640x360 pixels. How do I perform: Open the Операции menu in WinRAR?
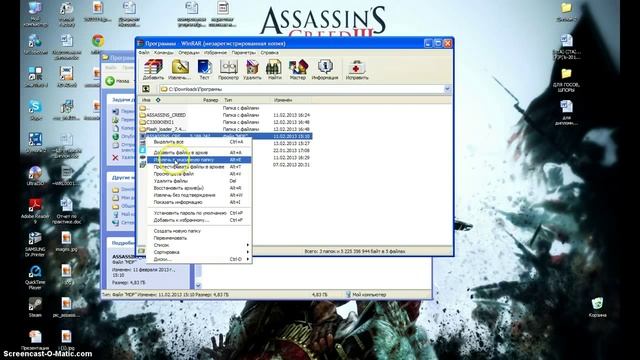click(x=189, y=53)
